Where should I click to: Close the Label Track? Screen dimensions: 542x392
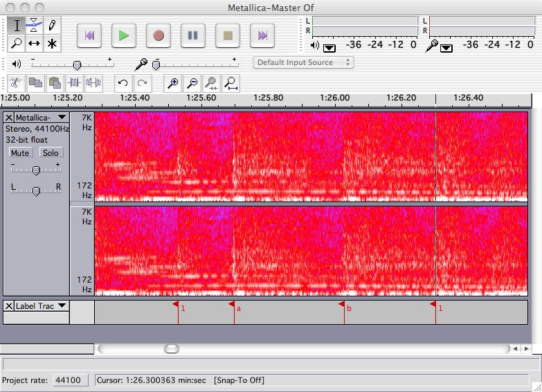click(9, 306)
